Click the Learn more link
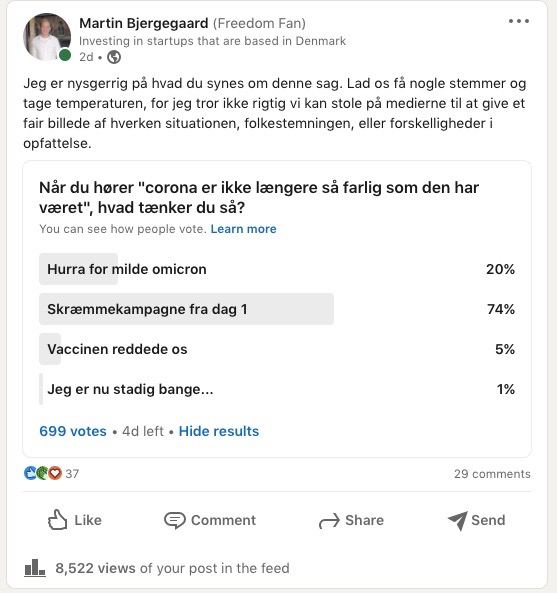This screenshot has width=557, height=593. [x=244, y=229]
